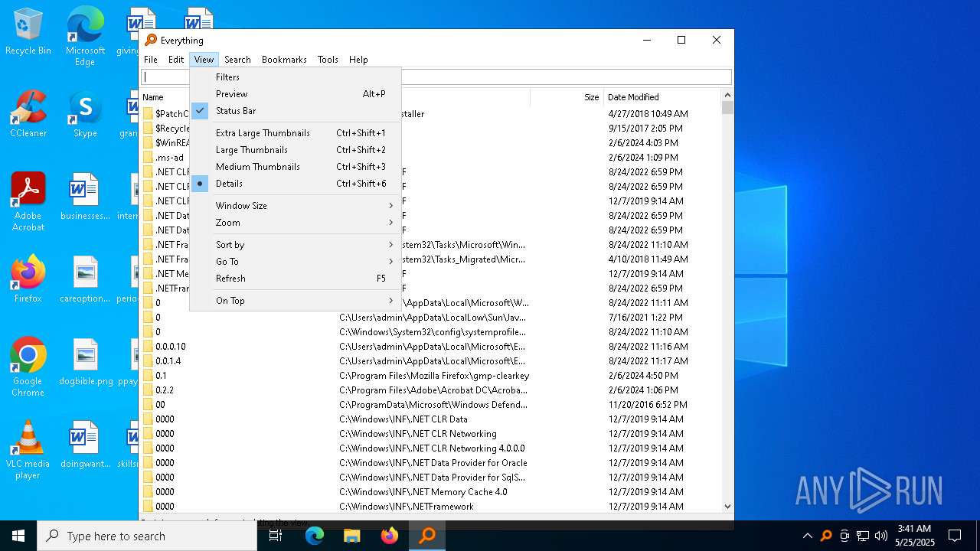Launch Microsoft Edge from desktop

[85, 36]
